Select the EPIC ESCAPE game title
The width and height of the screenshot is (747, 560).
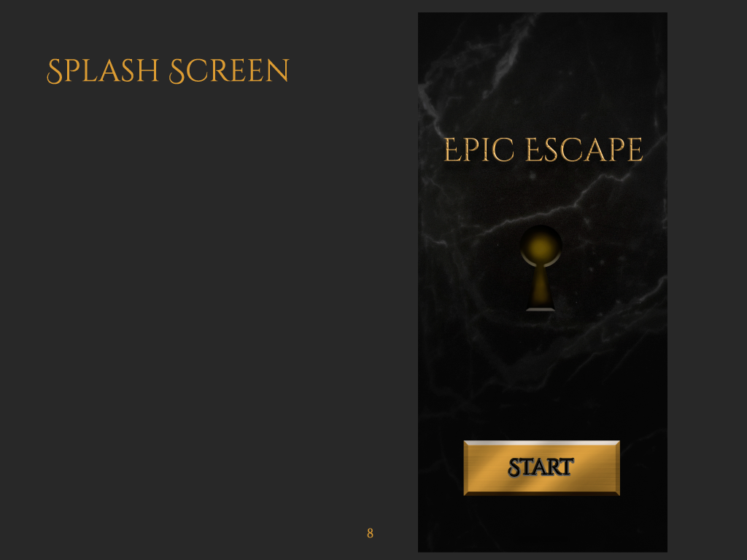pos(543,149)
